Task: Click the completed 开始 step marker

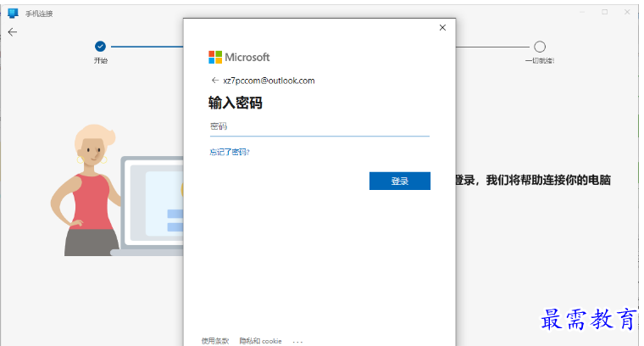Action: (x=100, y=47)
